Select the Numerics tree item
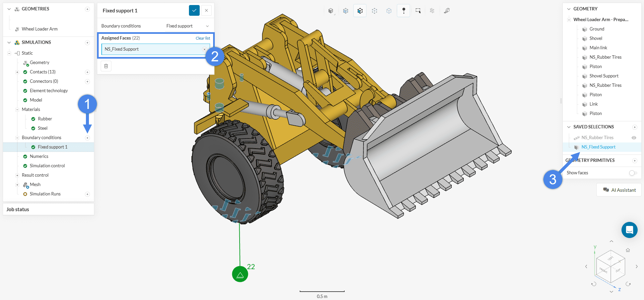This screenshot has width=644, height=300. 39,157
